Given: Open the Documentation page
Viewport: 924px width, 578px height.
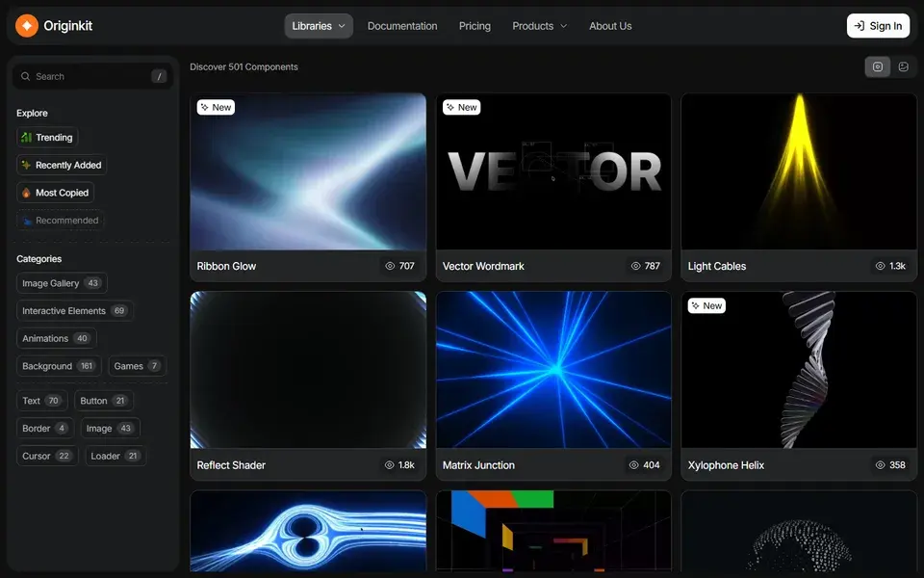Looking at the screenshot, I should (x=402, y=26).
